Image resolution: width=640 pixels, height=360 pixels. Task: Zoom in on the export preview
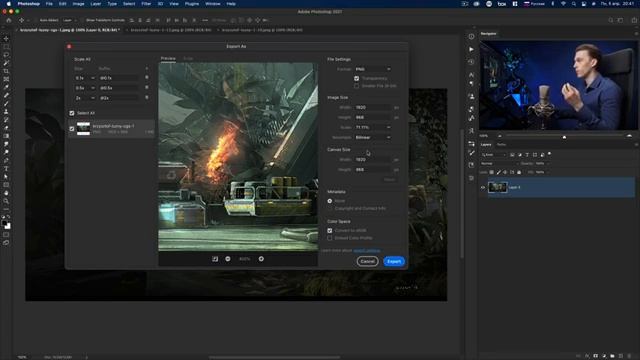(x=261, y=259)
